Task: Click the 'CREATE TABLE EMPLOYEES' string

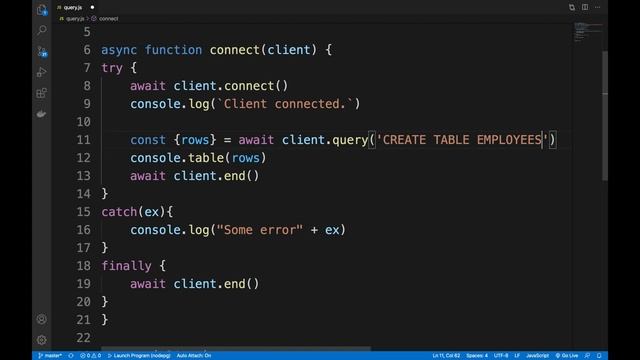Action: pos(462,140)
